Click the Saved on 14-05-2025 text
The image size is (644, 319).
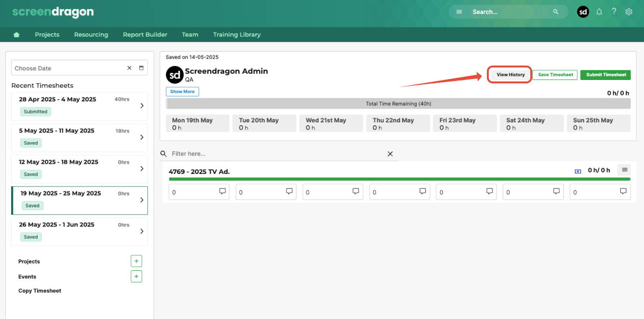pyautogui.click(x=192, y=57)
